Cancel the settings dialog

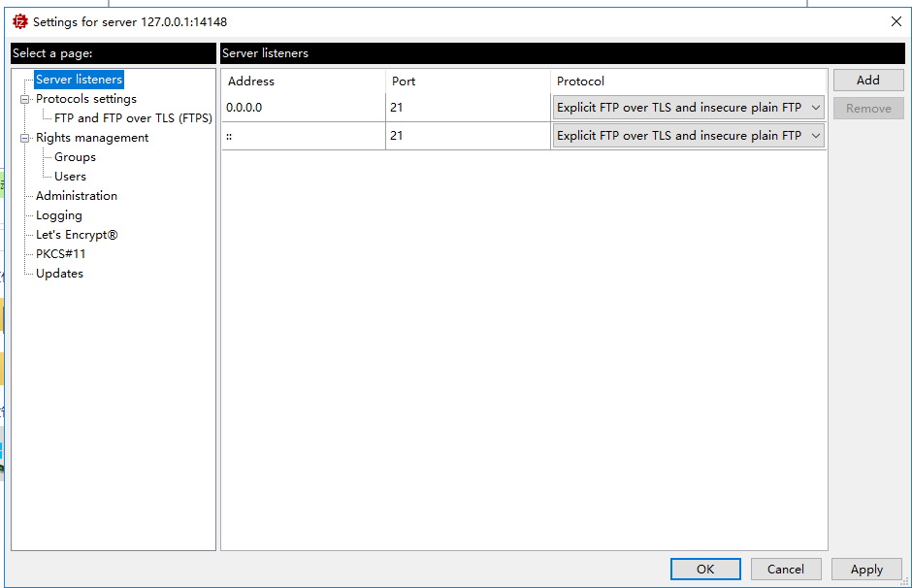[786, 570]
